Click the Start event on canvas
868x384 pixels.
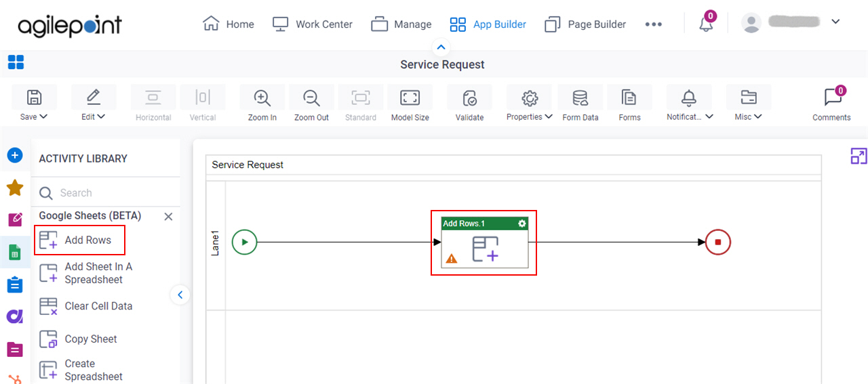pos(244,242)
